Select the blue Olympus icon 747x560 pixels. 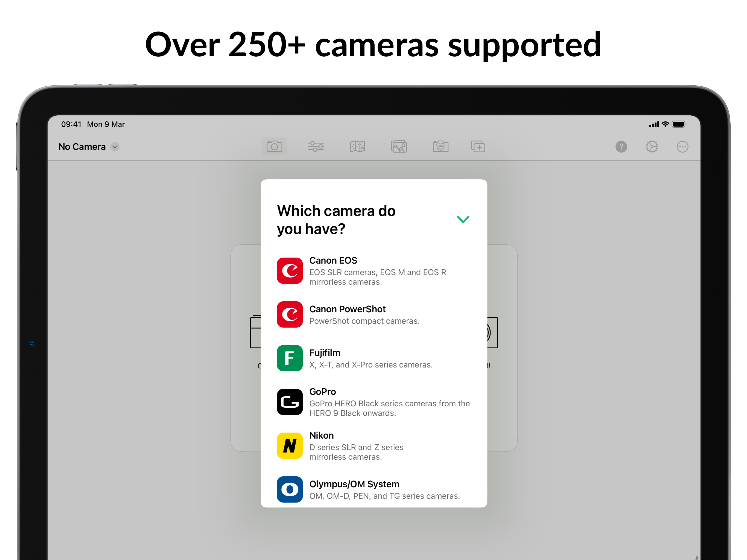pos(290,489)
